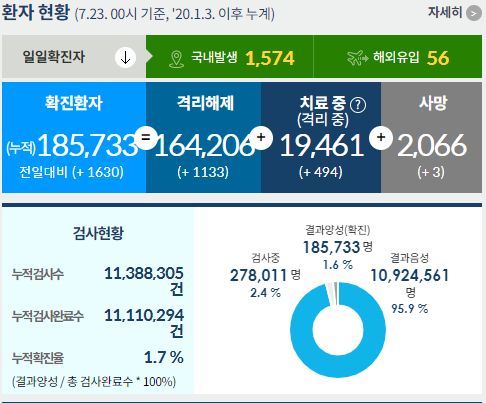Click the equals sign circle icon
The image size is (486, 403).
pyautogui.click(x=146, y=138)
